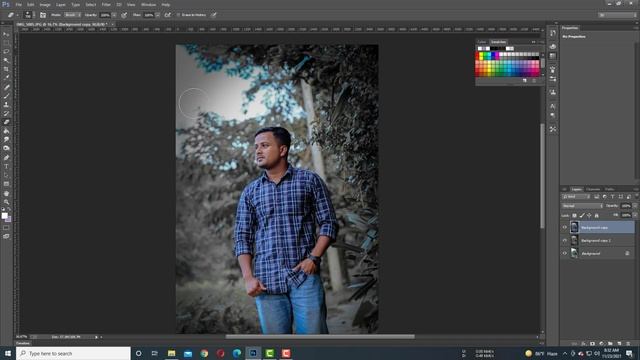640x360 pixels.
Task: Switch to the Color panel tab
Action: coord(482,42)
